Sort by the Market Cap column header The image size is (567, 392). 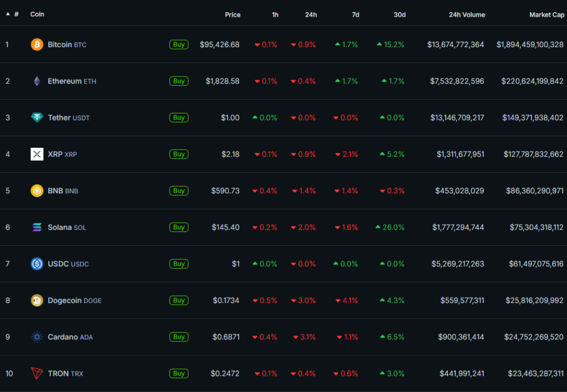coord(547,14)
